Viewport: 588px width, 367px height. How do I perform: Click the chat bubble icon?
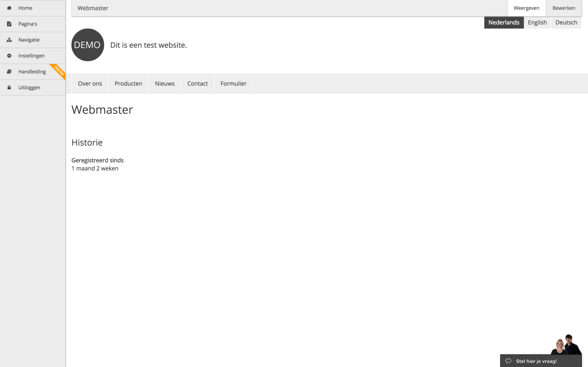pyautogui.click(x=508, y=361)
